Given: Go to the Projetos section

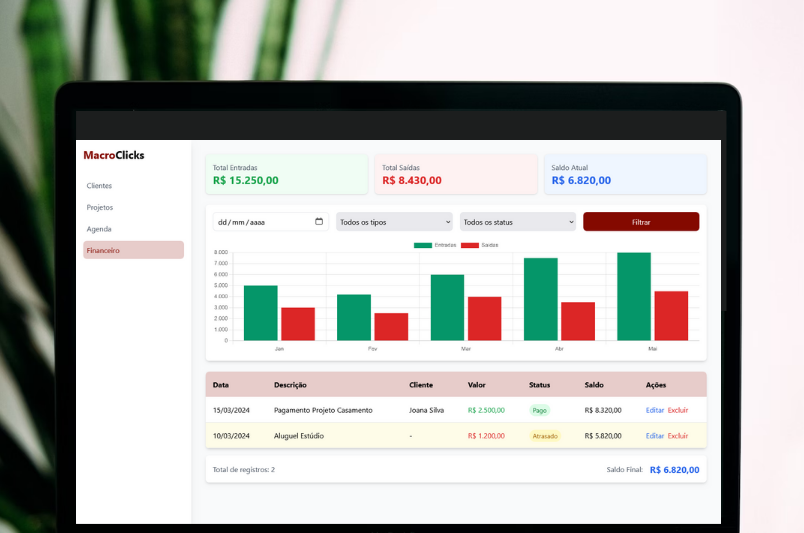Looking at the screenshot, I should point(99,207).
